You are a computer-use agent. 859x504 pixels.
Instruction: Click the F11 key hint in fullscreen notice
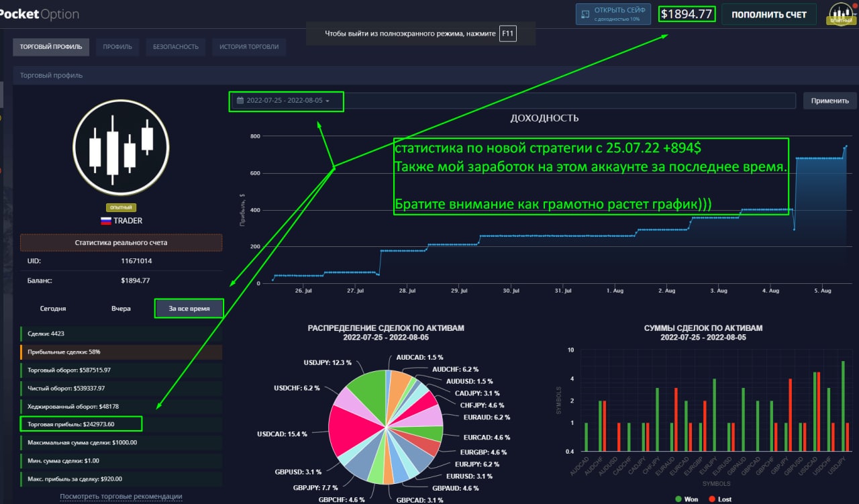[508, 33]
